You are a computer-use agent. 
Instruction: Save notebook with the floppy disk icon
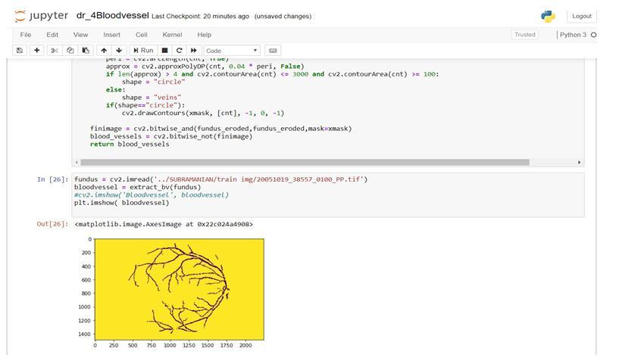tap(20, 50)
